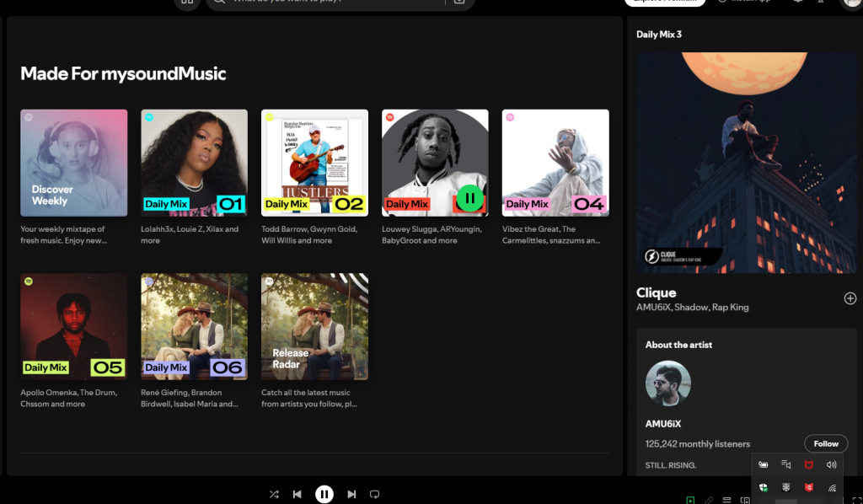The image size is (863, 504).
Task: Click the 'STILL. RISING.' artist bio text
Action: pos(670,465)
